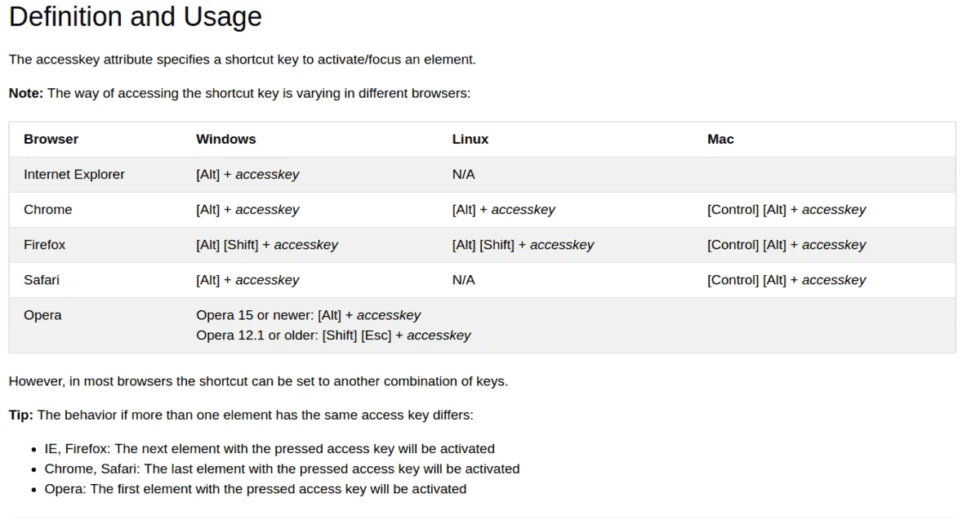Click the Internet Explorer Linux N/A cell
The width and height of the screenshot is (980, 520).
pos(464,174)
